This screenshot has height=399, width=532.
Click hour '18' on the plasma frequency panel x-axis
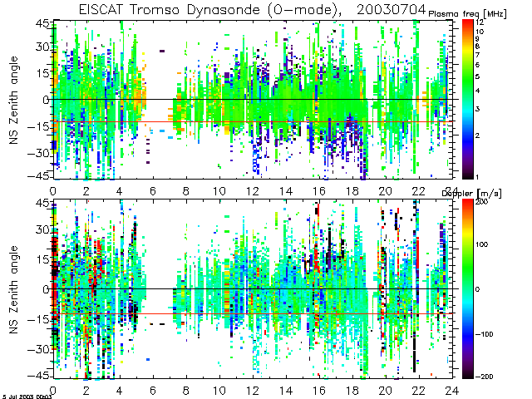[x=352, y=191]
